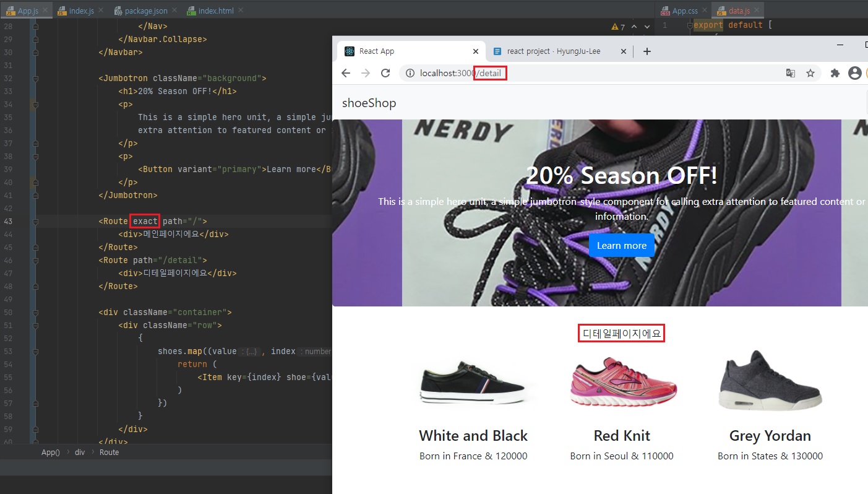The image size is (868, 494).
Task: Go to next highlighted problem down arrow
Action: pos(647,27)
